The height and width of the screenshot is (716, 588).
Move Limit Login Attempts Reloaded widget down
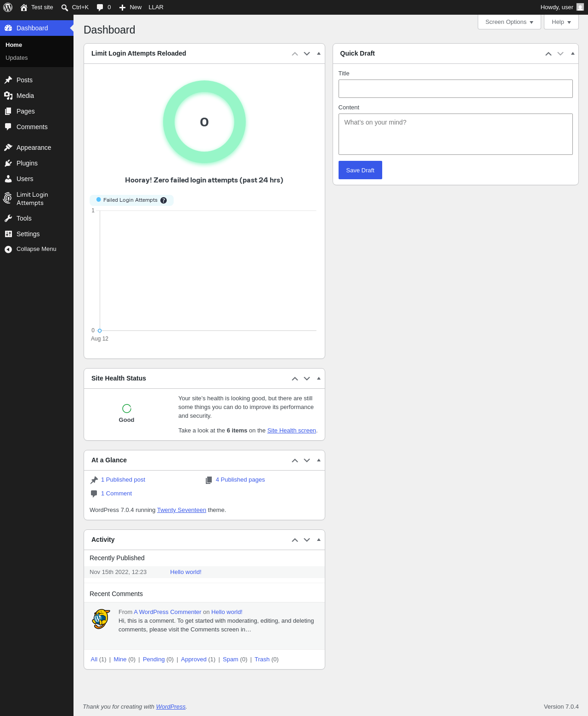pos(307,54)
